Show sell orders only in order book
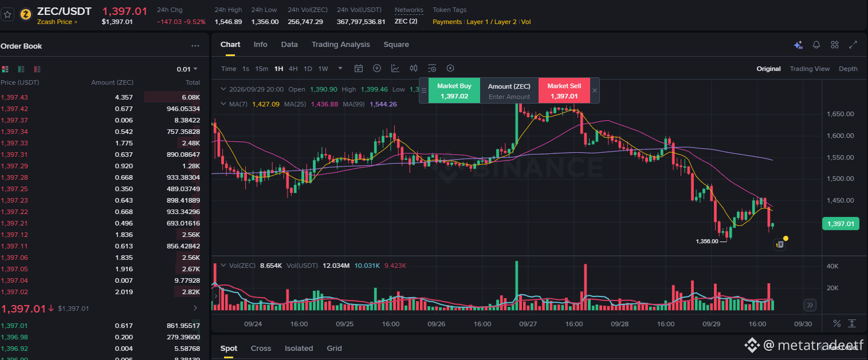Image resolution: width=868 pixels, height=360 pixels. (37, 69)
